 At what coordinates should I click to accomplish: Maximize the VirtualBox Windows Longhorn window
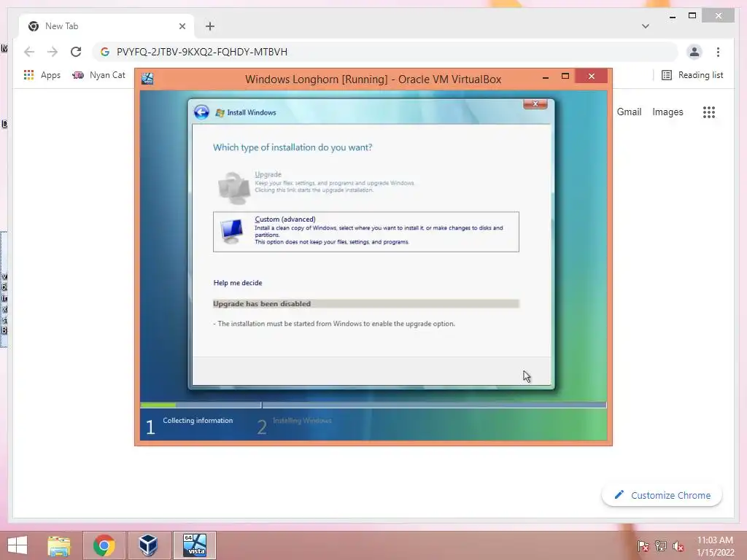(x=565, y=76)
